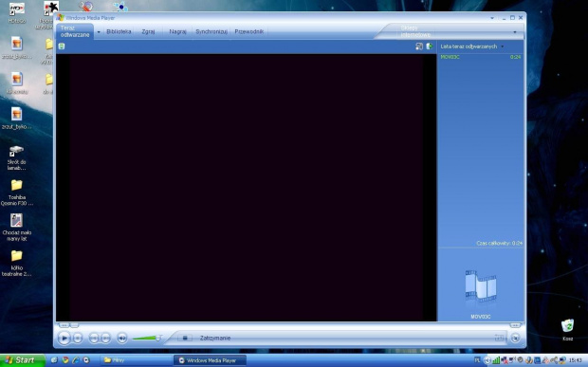Viewport: 588px width, 367px height.
Task: Switch to the Synchronizuj tab
Action: [x=211, y=31]
